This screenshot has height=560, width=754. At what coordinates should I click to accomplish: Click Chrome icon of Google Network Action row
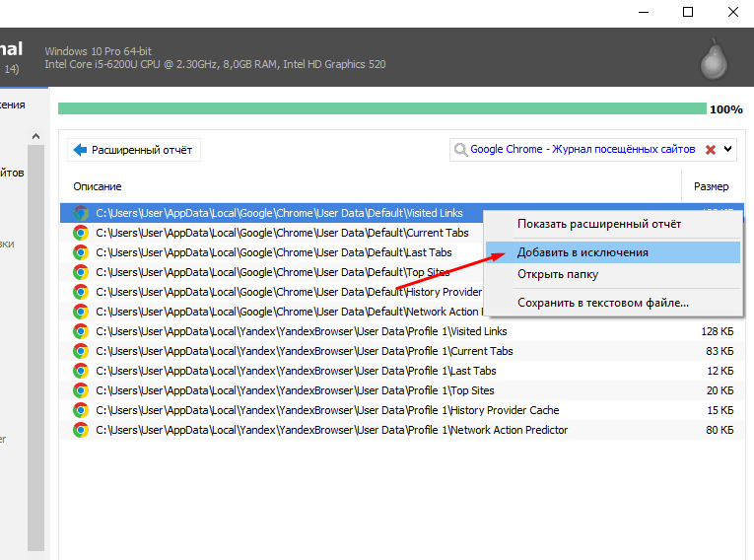(81, 312)
